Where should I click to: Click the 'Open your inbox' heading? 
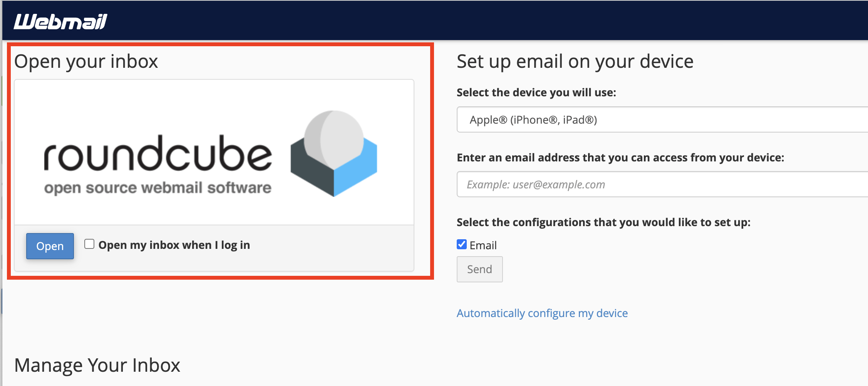coord(86,62)
